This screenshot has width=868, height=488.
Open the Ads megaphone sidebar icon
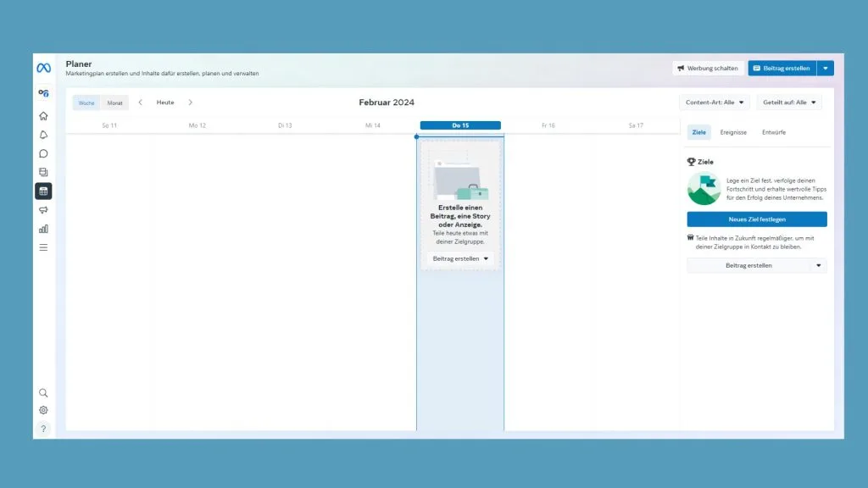43,210
